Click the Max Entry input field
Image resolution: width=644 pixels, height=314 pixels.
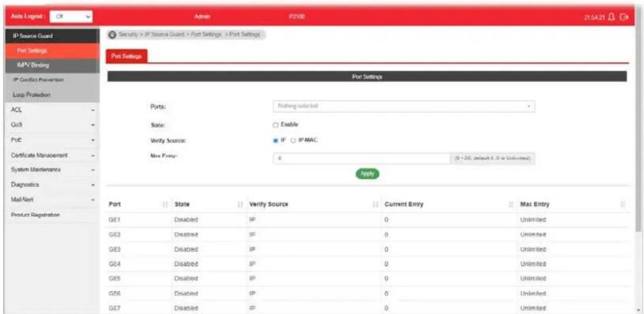(362, 158)
